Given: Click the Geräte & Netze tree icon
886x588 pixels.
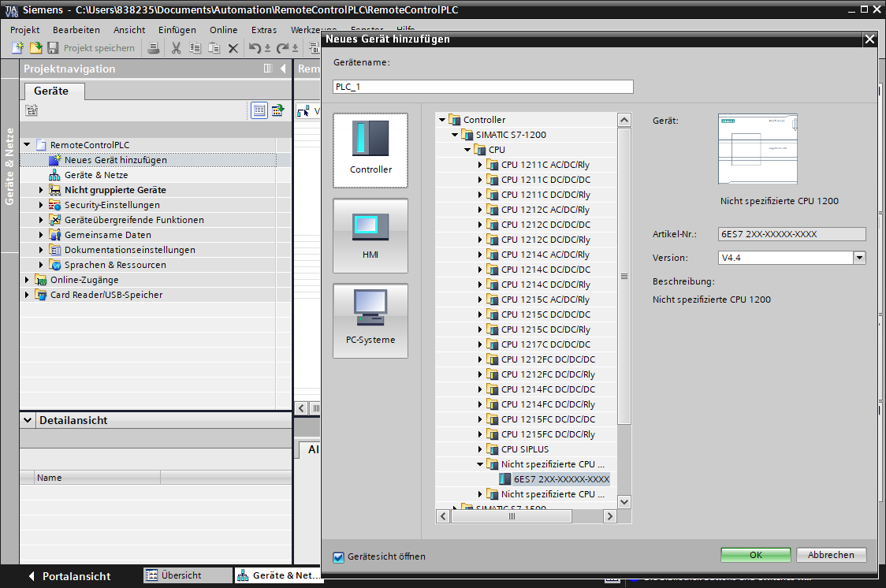Looking at the screenshot, I should click(55, 175).
